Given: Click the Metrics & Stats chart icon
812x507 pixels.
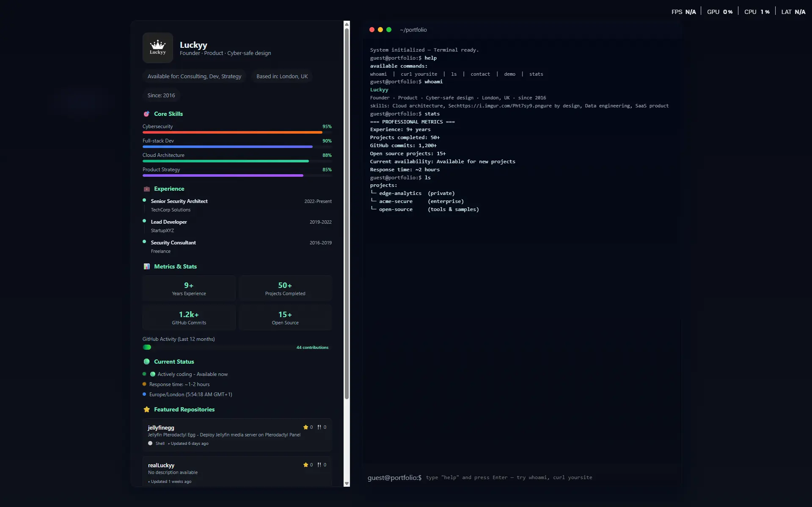Looking at the screenshot, I should [146, 266].
